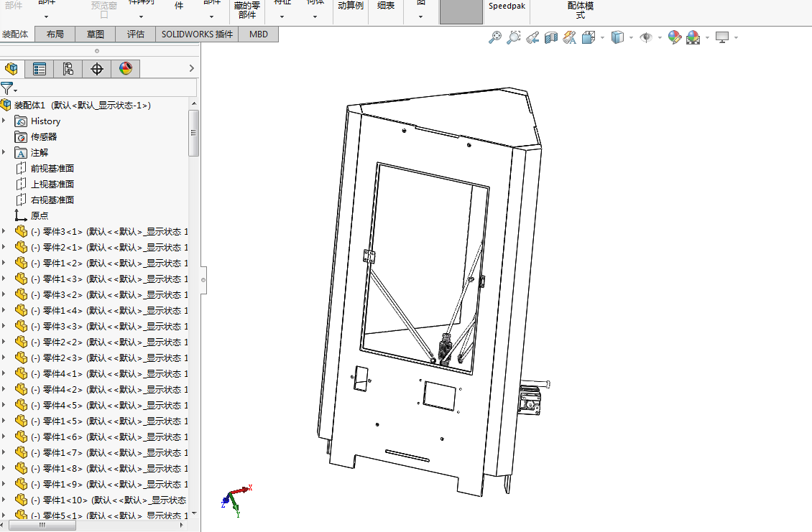812x532 pixels.
Task: Activate the Zoom to Area tool
Action: (x=513, y=37)
